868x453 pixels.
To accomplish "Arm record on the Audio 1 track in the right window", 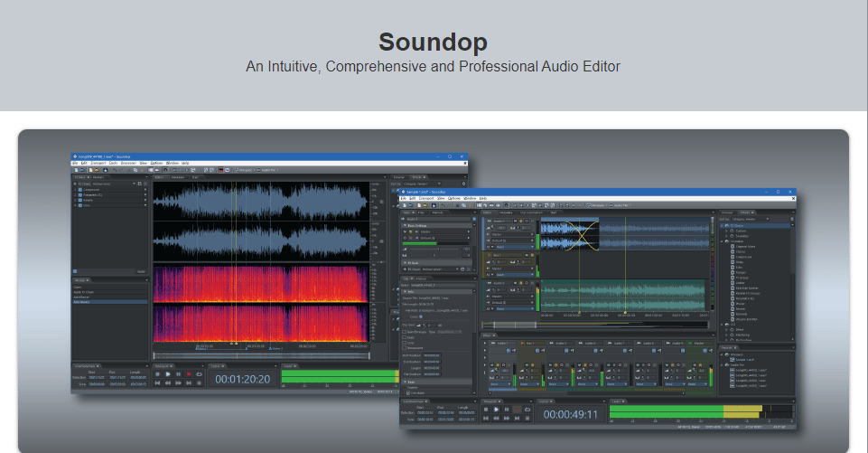I will click(x=527, y=222).
